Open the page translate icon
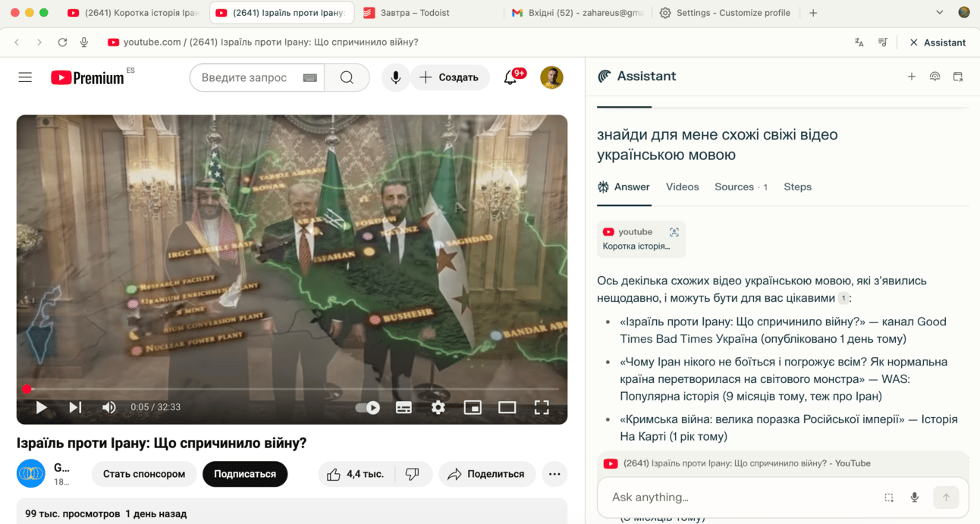Image resolution: width=980 pixels, height=524 pixels. coord(859,42)
